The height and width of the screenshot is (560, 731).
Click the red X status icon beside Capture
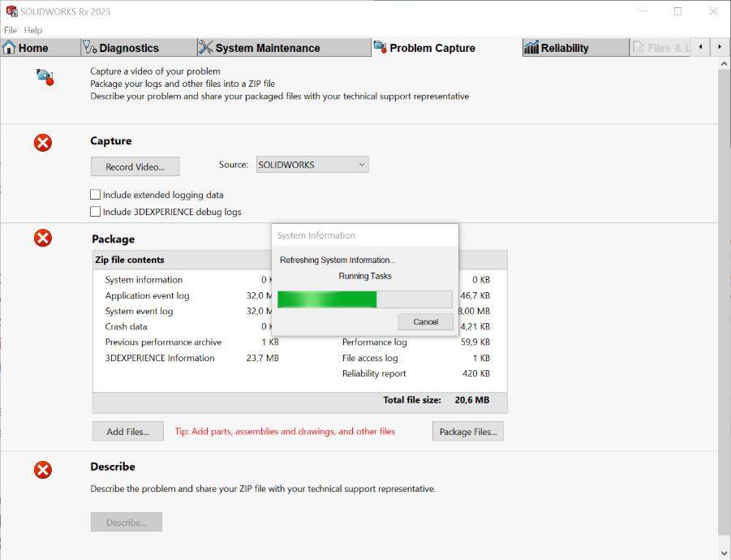coord(43,143)
